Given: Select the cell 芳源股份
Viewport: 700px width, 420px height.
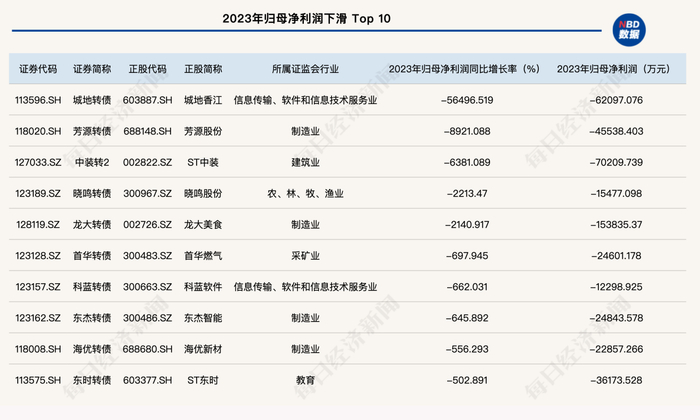Looking at the screenshot, I should coord(203,131).
